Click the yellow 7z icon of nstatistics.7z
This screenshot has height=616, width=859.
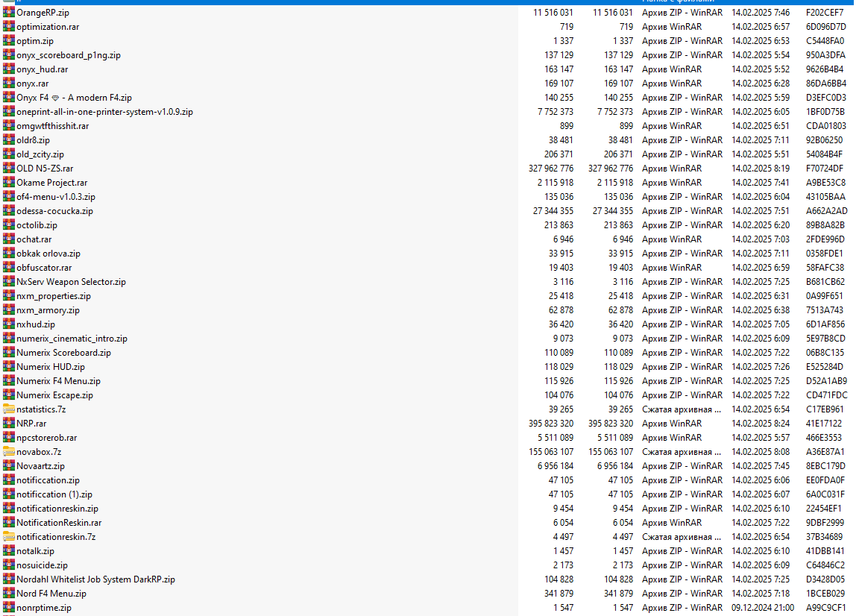[9, 409]
